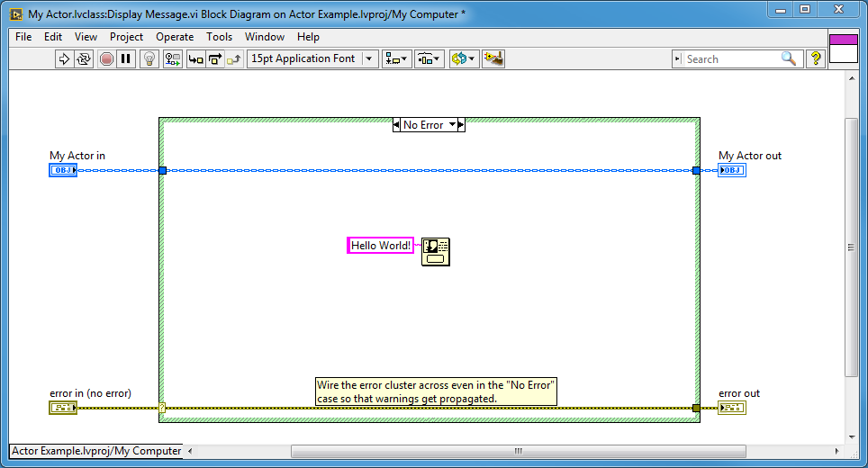Click the Step Into button
The image size is (868, 468).
point(195,58)
